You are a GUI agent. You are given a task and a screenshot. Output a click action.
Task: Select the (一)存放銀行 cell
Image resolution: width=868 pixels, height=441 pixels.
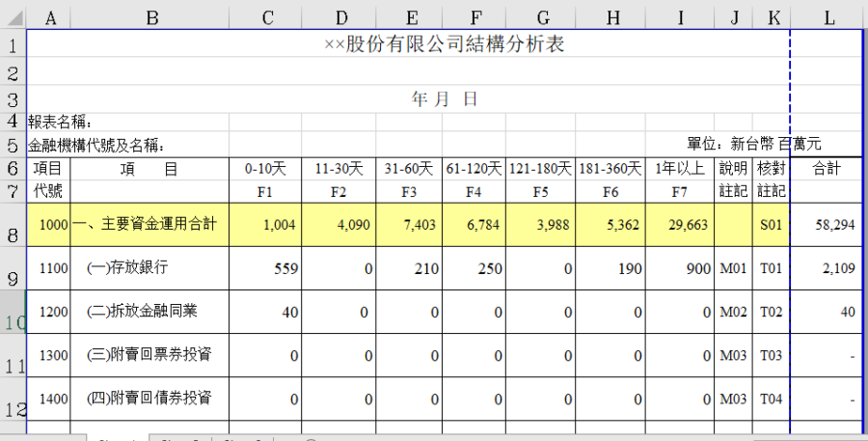tap(150, 268)
